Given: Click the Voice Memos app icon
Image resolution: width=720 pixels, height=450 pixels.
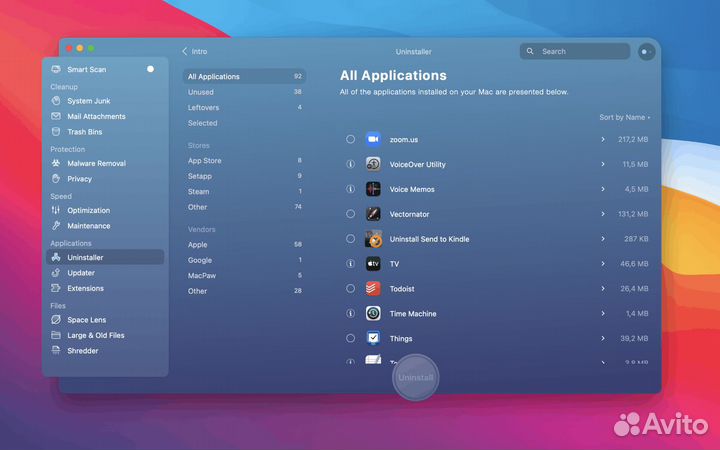Looking at the screenshot, I should pyautogui.click(x=373, y=189).
